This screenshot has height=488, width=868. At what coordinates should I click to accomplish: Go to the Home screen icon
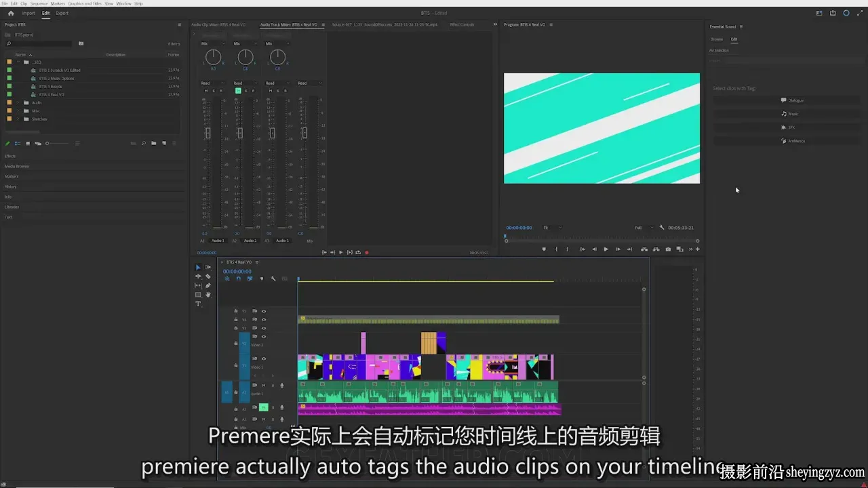pos(10,13)
